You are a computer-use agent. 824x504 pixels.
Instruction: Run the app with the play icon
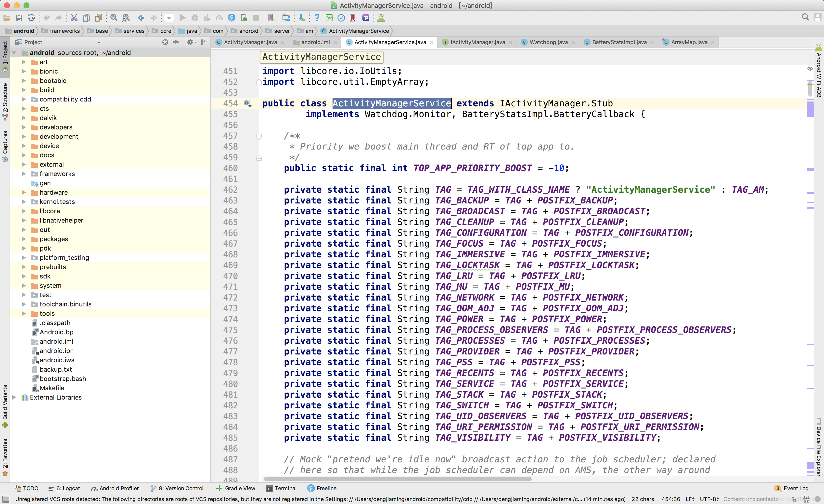coord(183,18)
